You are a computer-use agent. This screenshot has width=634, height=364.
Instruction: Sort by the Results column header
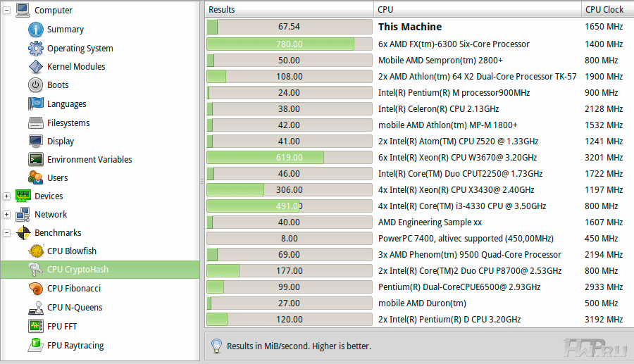click(289, 10)
